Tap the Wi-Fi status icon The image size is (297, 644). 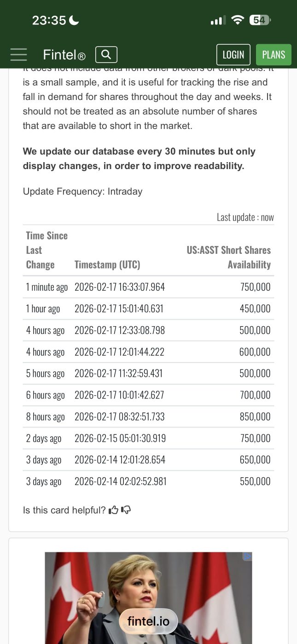(x=238, y=20)
